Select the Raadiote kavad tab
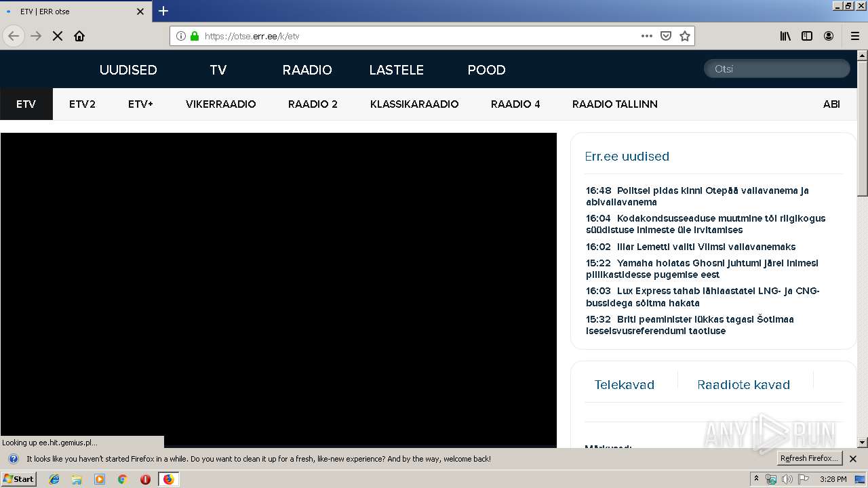The width and height of the screenshot is (868, 488). tap(743, 385)
